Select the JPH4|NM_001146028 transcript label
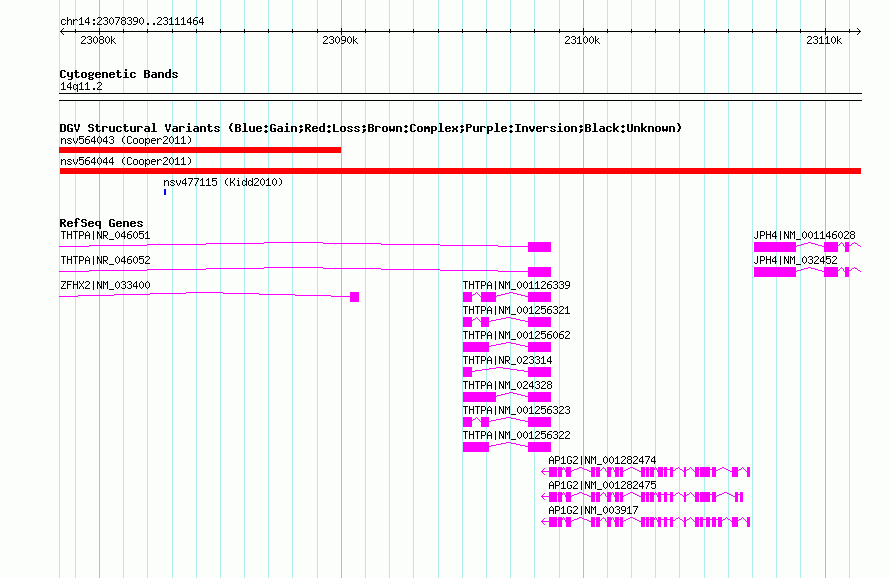Viewport: 890px width, 578px height. [x=804, y=235]
